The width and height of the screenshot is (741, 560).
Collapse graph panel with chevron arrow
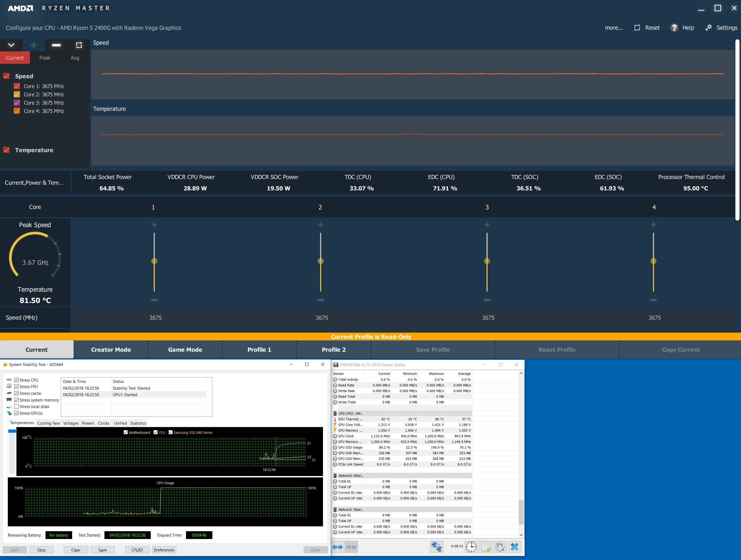click(x=11, y=45)
